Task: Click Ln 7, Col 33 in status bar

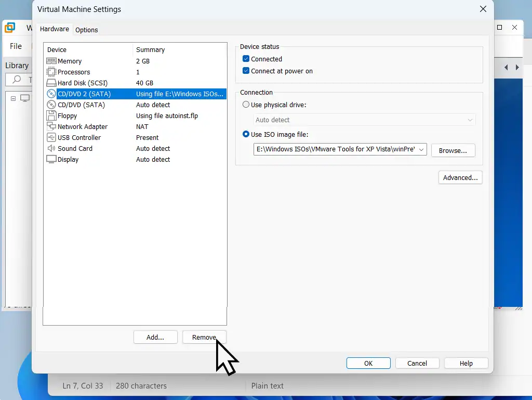Action: (83, 386)
